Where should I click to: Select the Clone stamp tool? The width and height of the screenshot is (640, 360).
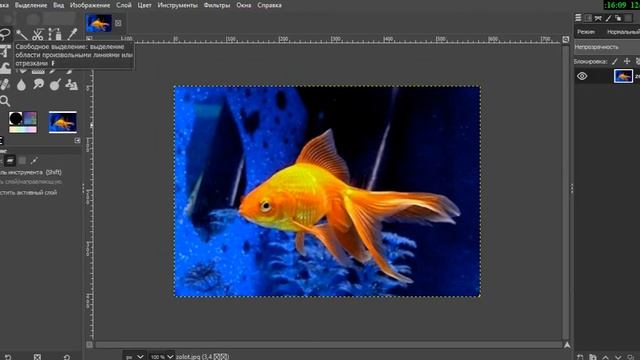72,85
